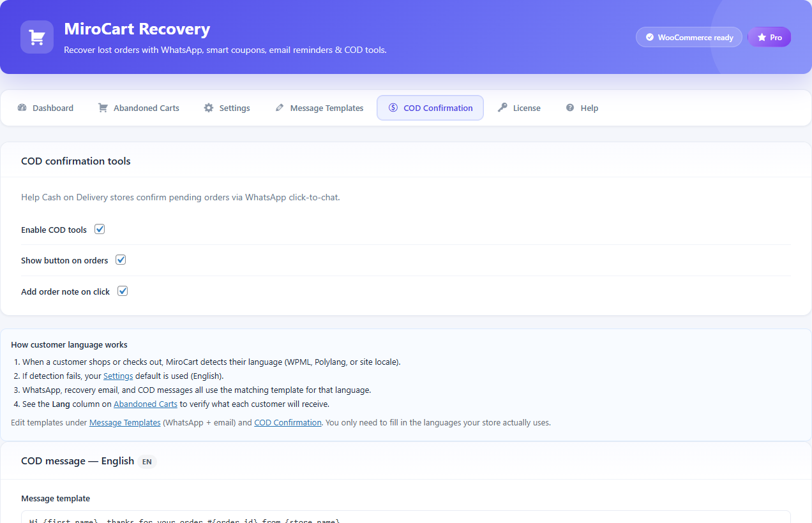The image size is (812, 523).
Task: Click the COD Confirmation dollar icon
Action: pyautogui.click(x=393, y=108)
